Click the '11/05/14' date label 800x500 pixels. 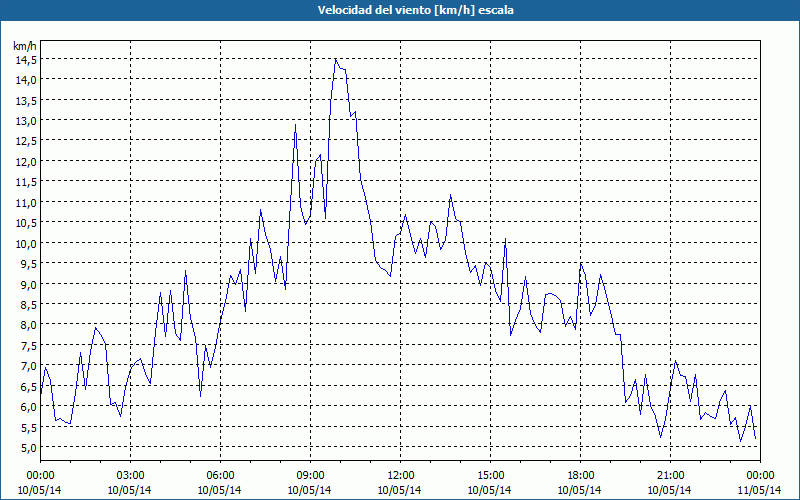[760, 490]
